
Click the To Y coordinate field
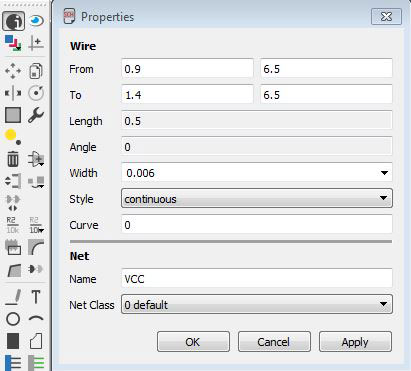coord(326,95)
